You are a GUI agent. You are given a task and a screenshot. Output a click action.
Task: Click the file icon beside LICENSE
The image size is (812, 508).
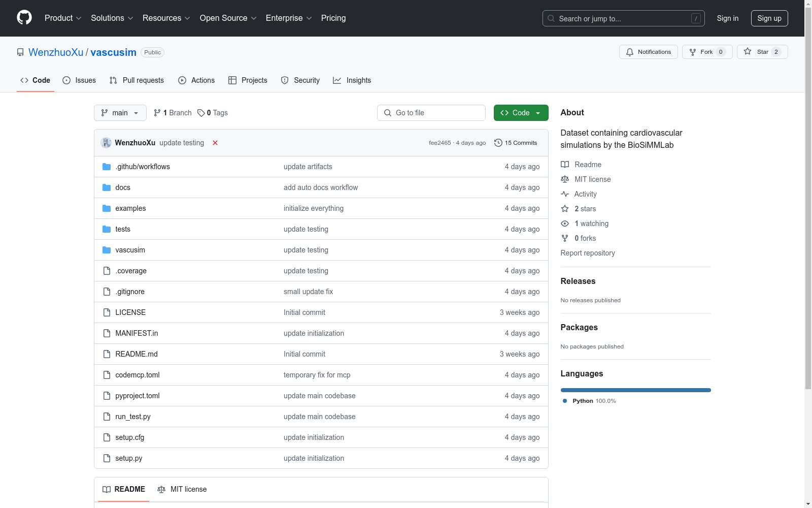(107, 312)
